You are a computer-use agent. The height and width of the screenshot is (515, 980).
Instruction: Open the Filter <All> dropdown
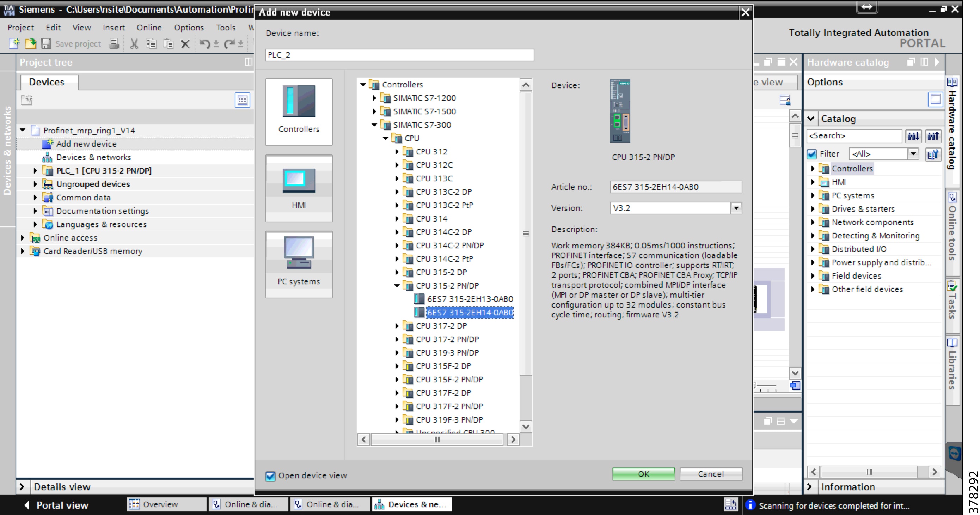click(913, 154)
